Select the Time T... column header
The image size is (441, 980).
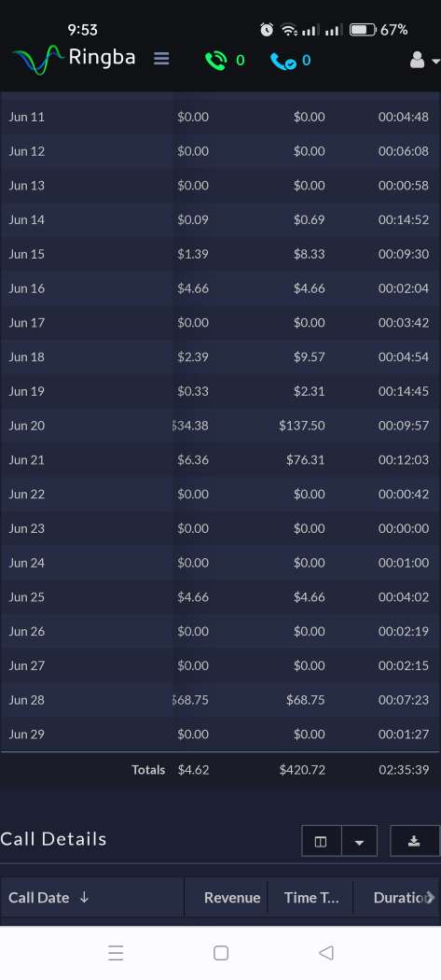(x=310, y=898)
